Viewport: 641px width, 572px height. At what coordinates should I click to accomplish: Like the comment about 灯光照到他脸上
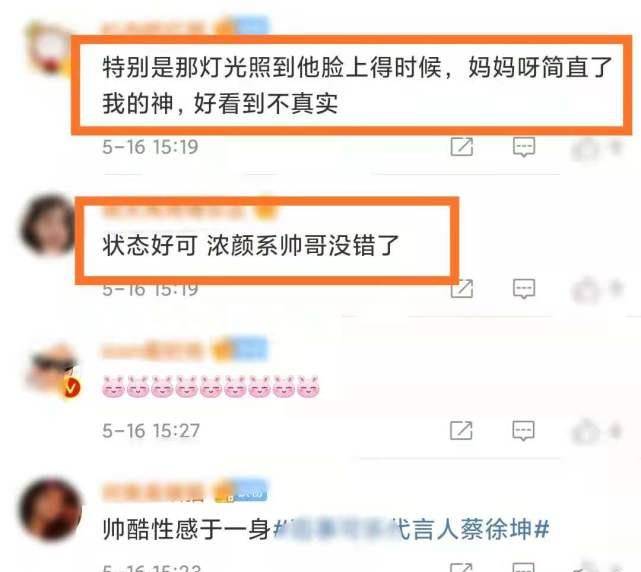point(585,148)
